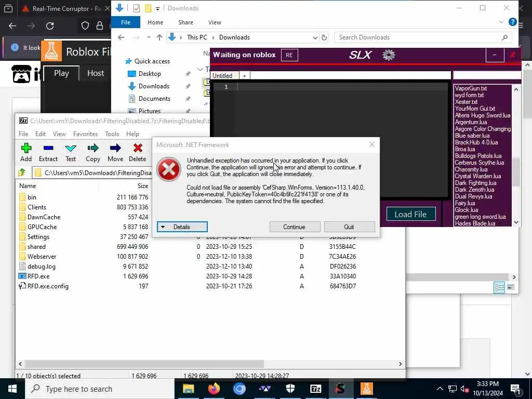Open Edit menu in 7-Zip
Viewport: 532px width, 399px height.
(41, 134)
